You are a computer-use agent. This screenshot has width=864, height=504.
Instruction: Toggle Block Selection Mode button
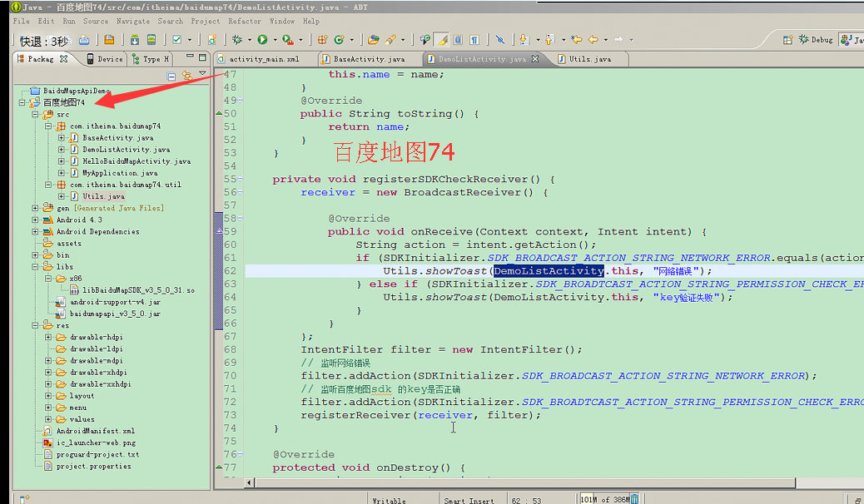pos(458,40)
